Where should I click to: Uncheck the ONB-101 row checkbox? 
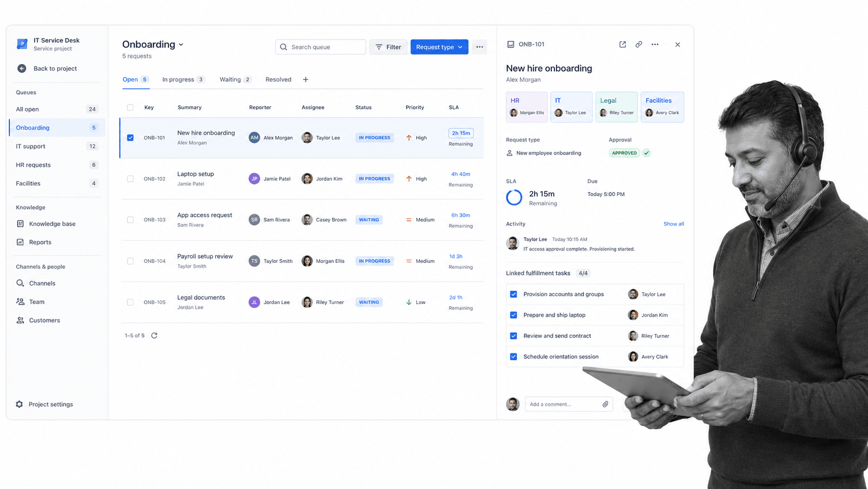(x=130, y=138)
